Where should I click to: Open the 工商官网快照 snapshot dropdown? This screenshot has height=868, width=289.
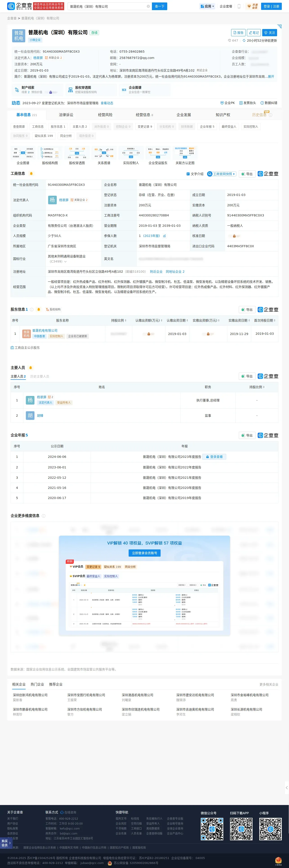coord(221,174)
